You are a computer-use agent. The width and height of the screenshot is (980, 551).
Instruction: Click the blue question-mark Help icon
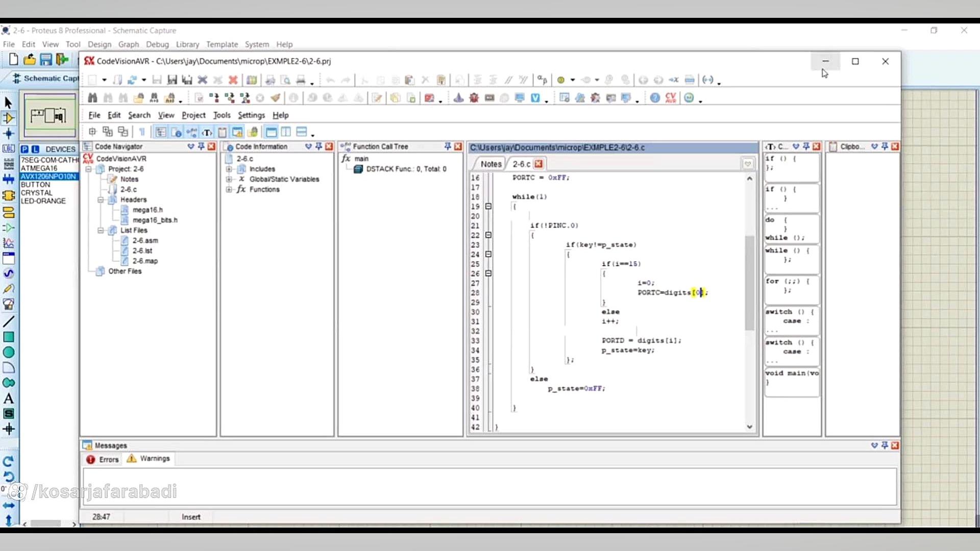click(655, 98)
